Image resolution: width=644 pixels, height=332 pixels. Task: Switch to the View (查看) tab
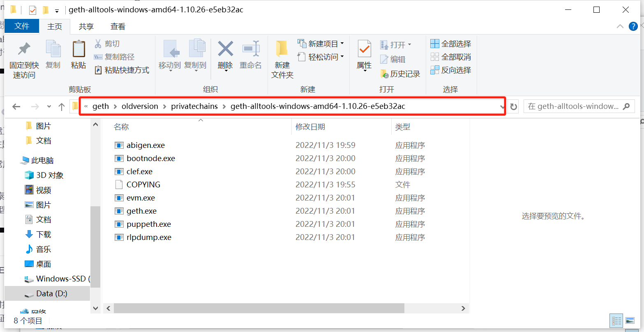coord(118,26)
